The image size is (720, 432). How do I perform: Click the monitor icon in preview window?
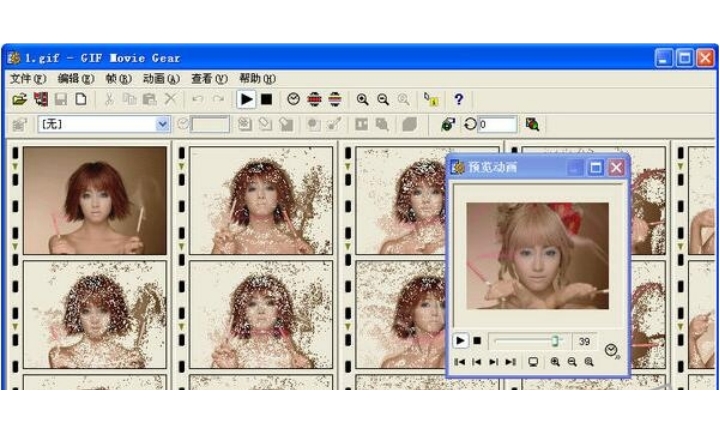(533, 362)
